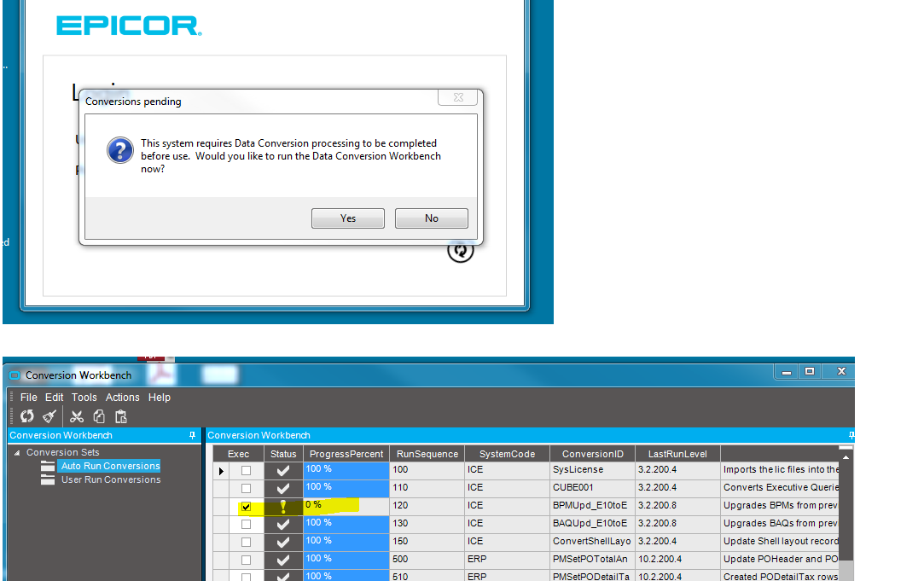Click No in Conversions pending dialog
This screenshot has width=924, height=581.
432,218
